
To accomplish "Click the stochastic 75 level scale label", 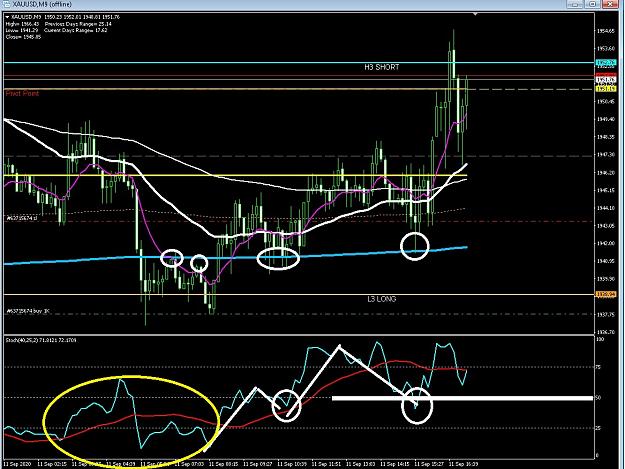I will tap(598, 367).
